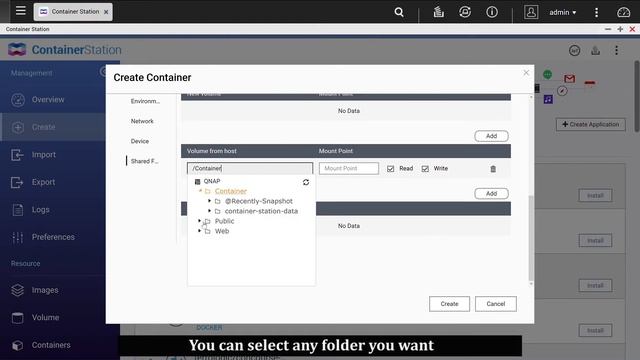Click the search magnifier icon in top bar
Viewport: 640px width, 360px height.
[399, 12]
